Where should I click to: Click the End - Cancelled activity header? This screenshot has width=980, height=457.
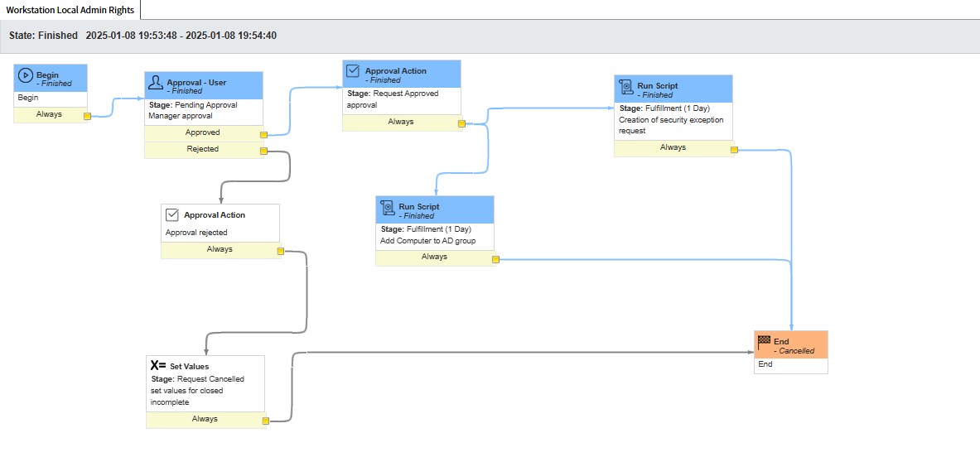coord(790,344)
